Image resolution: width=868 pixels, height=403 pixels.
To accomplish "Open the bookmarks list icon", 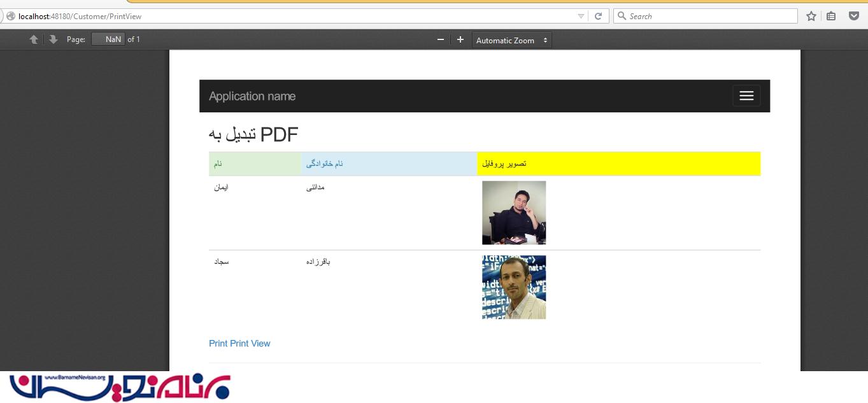I will tap(831, 16).
